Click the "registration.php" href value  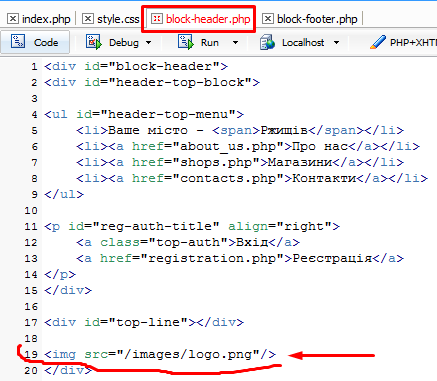212,258
